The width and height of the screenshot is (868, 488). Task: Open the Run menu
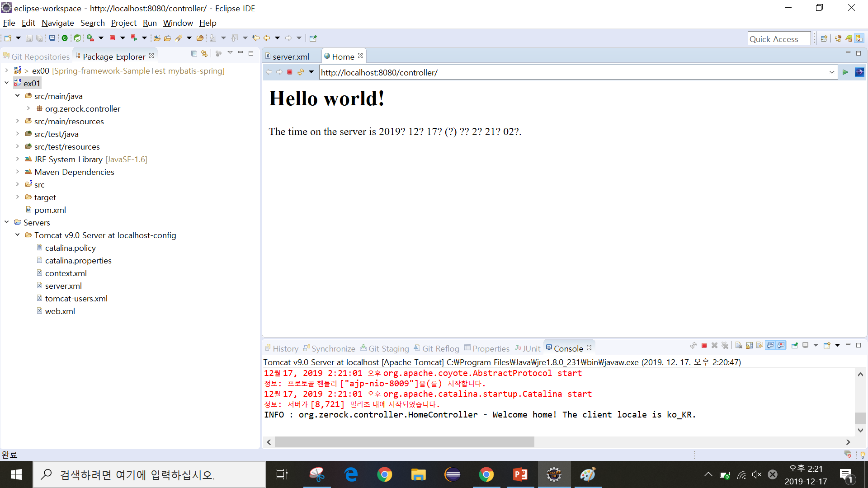(149, 23)
